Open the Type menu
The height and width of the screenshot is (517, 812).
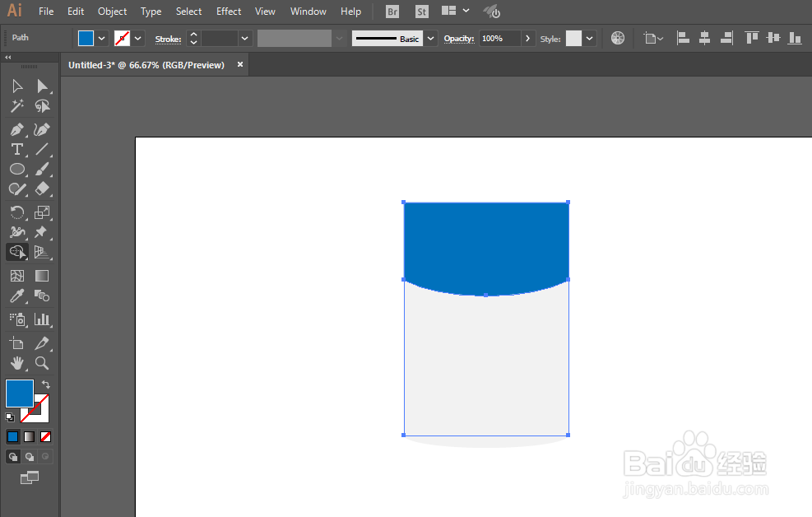(x=151, y=11)
